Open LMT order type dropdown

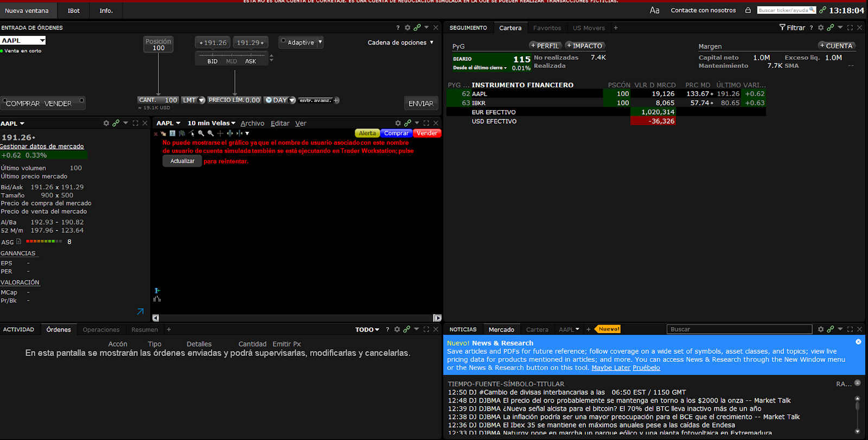tap(202, 100)
